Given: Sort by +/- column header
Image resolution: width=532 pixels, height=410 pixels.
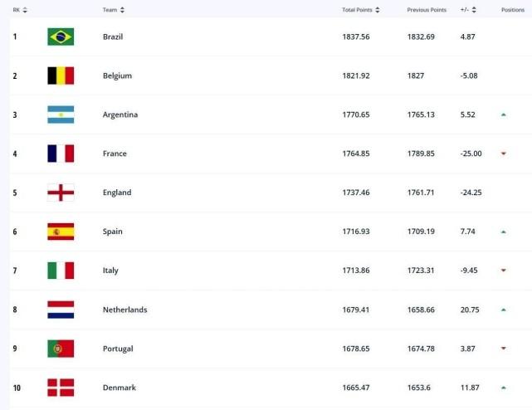Looking at the screenshot, I should pos(469,10).
